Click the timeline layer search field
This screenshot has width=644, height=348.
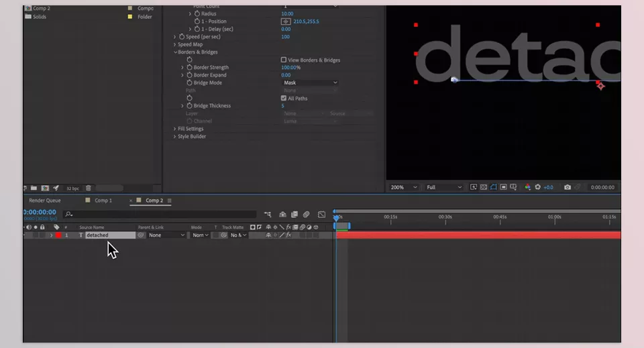160,214
